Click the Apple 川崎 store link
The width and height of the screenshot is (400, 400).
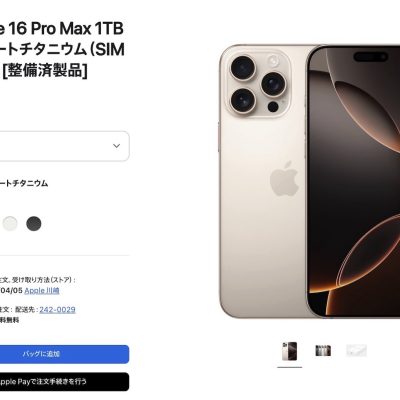42,291
